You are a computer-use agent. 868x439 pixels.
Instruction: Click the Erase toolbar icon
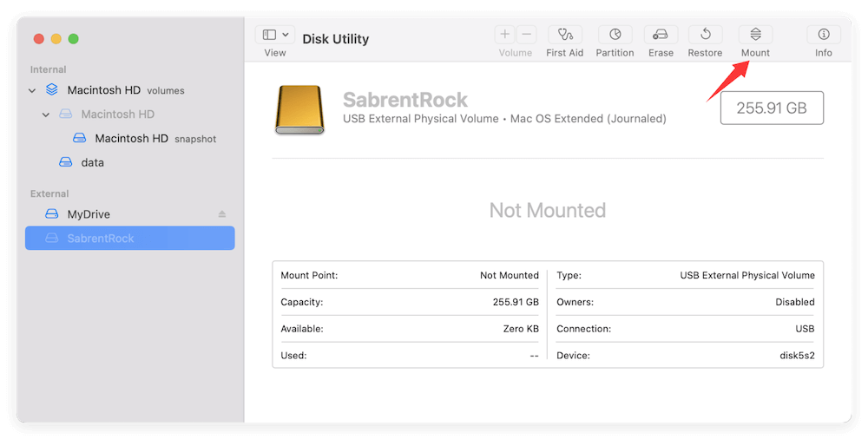[x=661, y=35]
